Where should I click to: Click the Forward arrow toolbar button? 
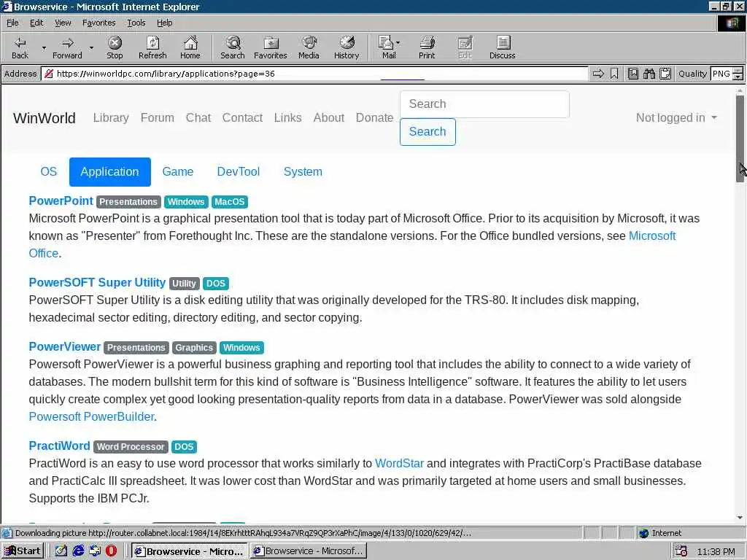[x=67, y=47]
